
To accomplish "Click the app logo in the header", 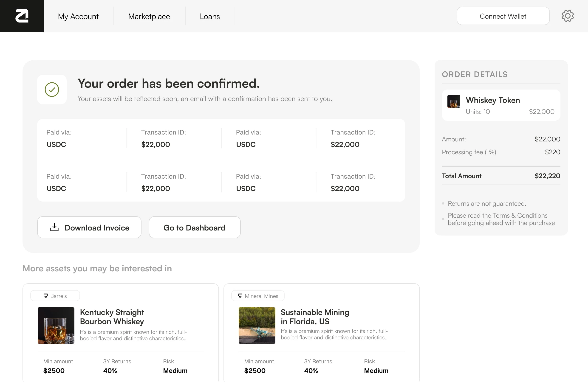I will click(22, 16).
